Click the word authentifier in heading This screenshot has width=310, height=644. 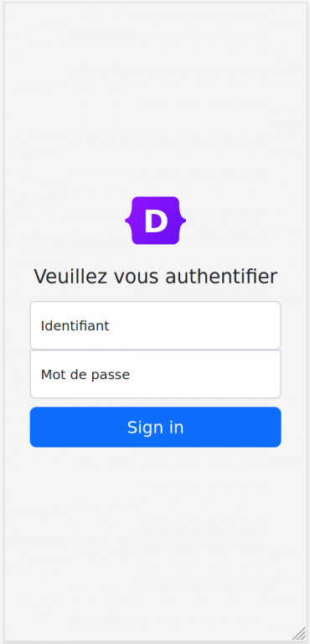(221, 277)
